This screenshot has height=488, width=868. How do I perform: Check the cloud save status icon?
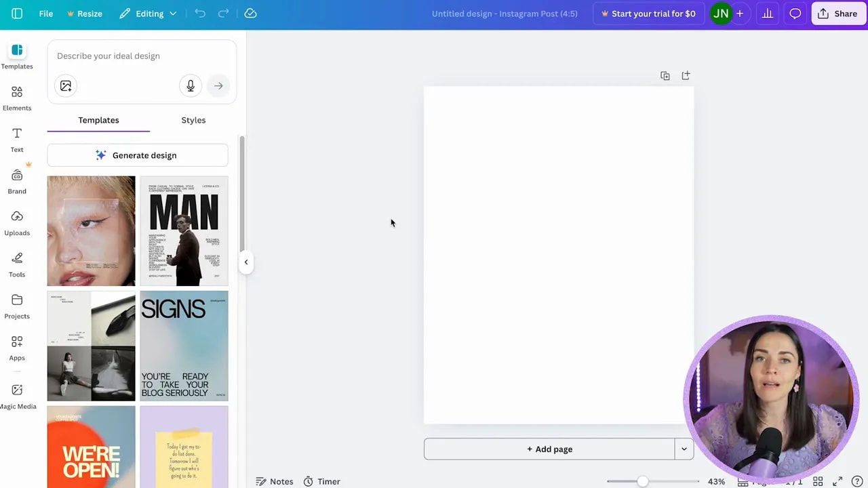coord(250,14)
